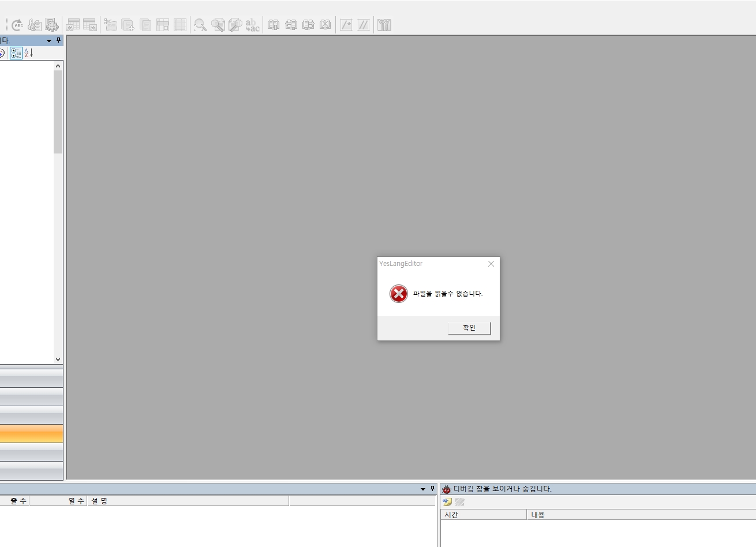
Task: Click 확인 button in the error dialog
Action: click(x=469, y=328)
